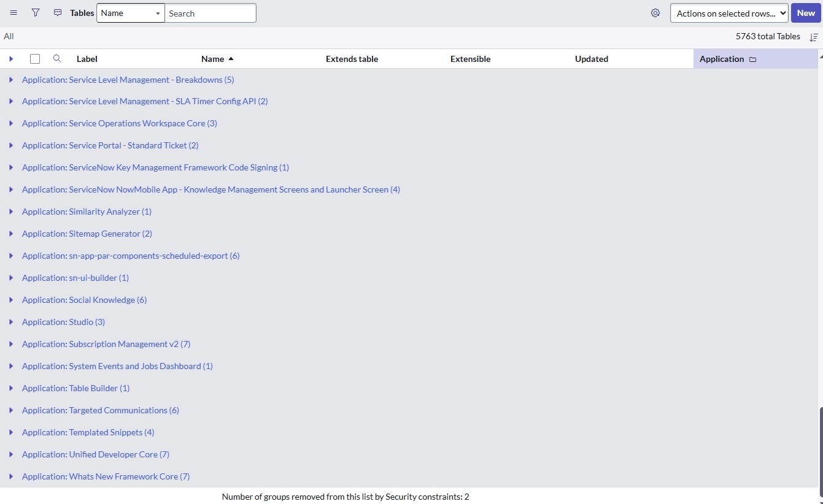823x504 pixels.
Task: Toggle the select-all rows checkbox
Action: tap(35, 58)
